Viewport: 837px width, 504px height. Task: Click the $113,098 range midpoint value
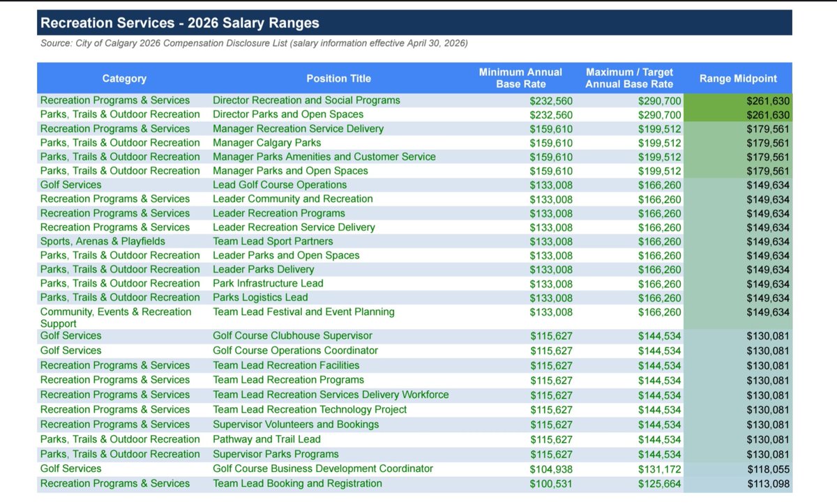coord(768,483)
